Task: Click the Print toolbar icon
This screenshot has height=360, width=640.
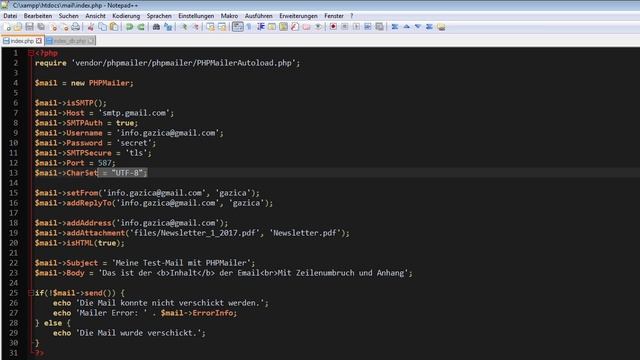Action: (76, 27)
